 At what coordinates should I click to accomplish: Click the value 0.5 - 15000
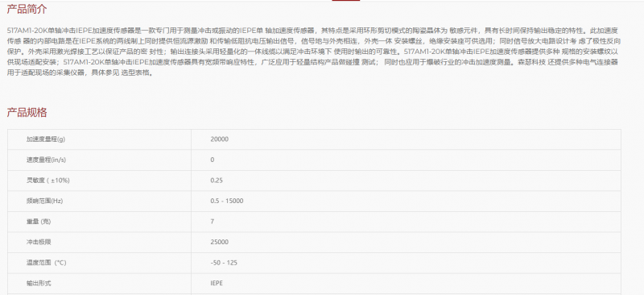(x=227, y=201)
